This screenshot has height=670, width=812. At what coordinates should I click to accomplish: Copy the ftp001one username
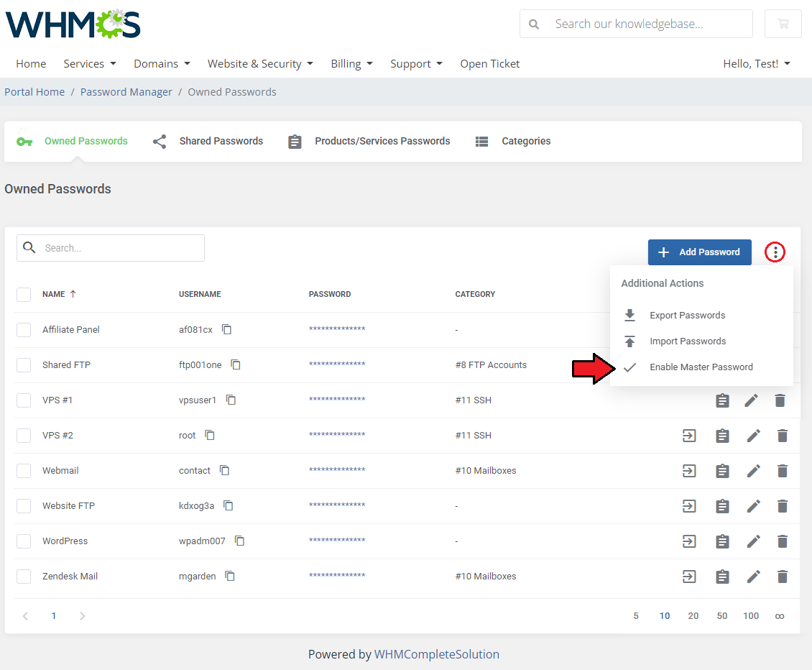(236, 364)
